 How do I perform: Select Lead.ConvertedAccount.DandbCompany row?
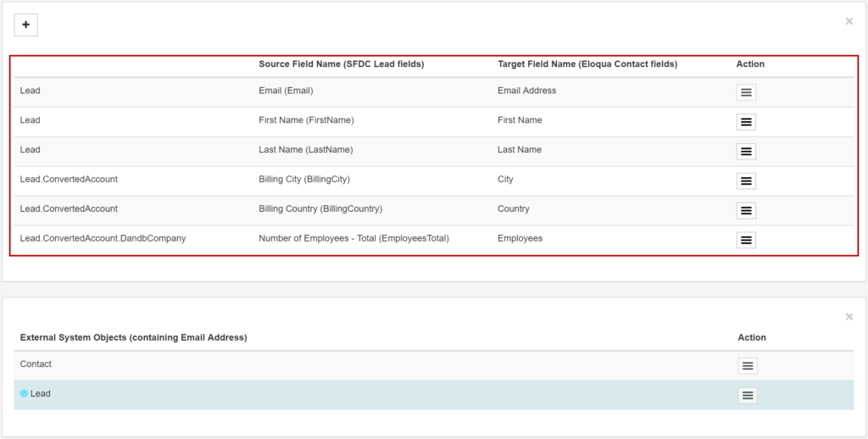click(103, 239)
